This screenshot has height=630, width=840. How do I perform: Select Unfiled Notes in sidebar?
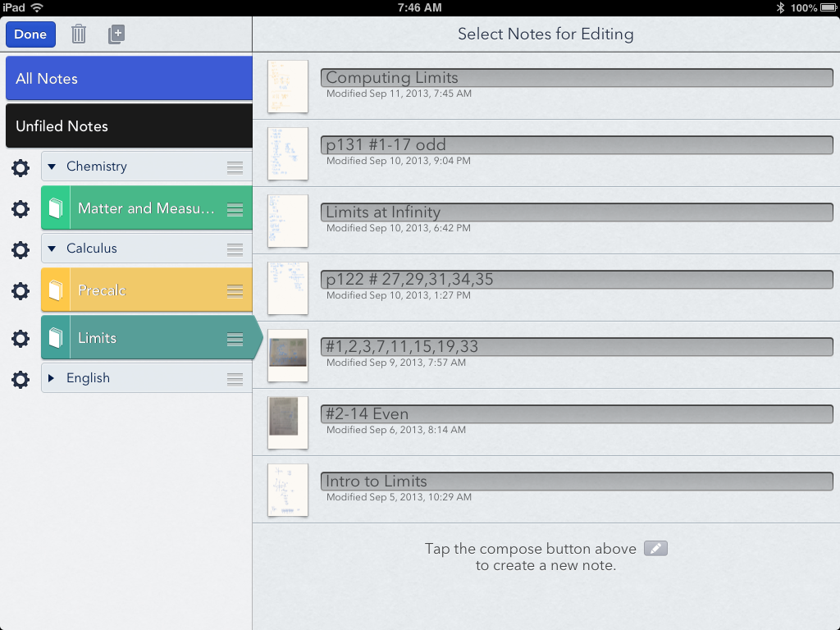(129, 126)
